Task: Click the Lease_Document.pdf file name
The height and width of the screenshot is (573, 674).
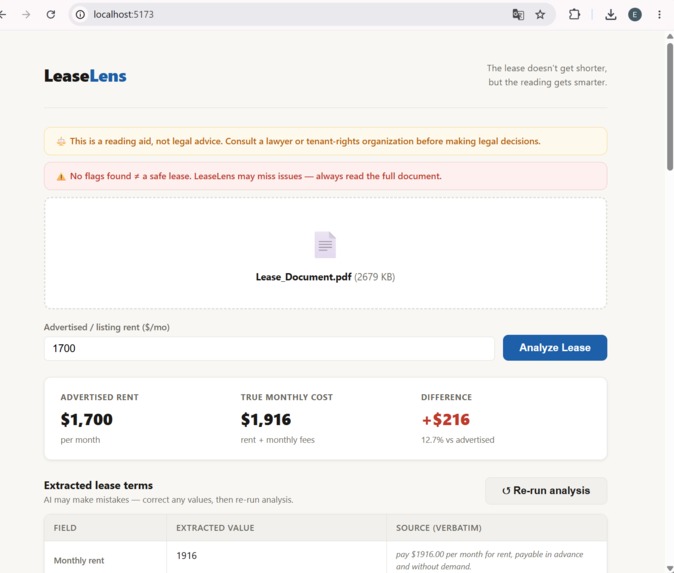Action: point(303,277)
